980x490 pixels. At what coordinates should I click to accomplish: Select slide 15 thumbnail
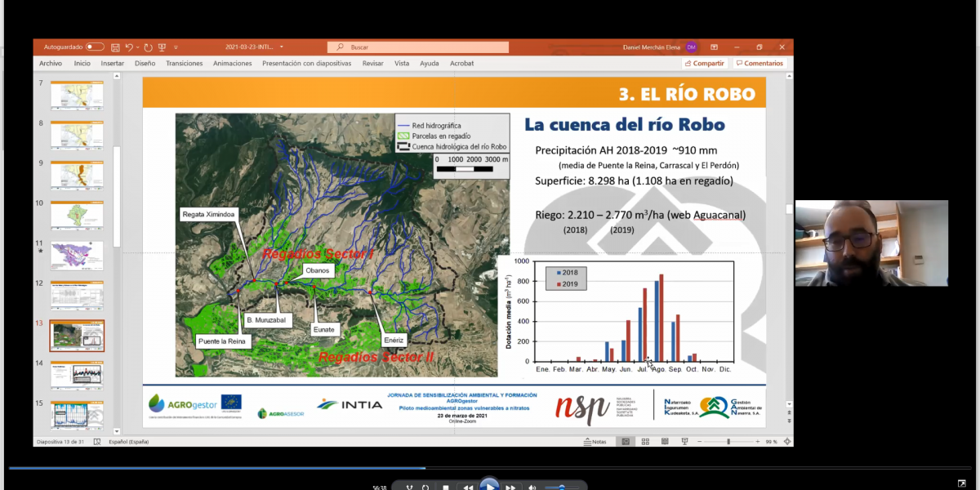[x=78, y=415]
